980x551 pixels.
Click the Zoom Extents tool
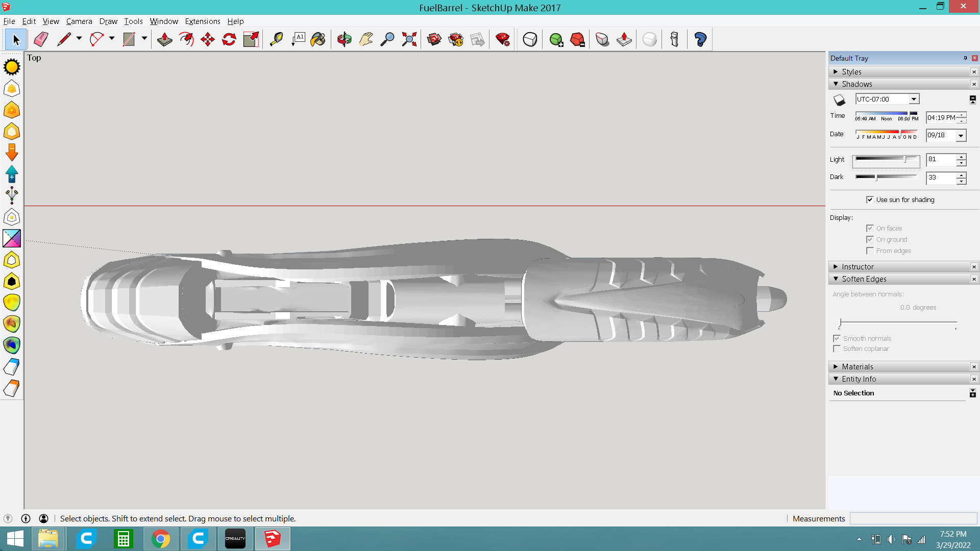(409, 39)
